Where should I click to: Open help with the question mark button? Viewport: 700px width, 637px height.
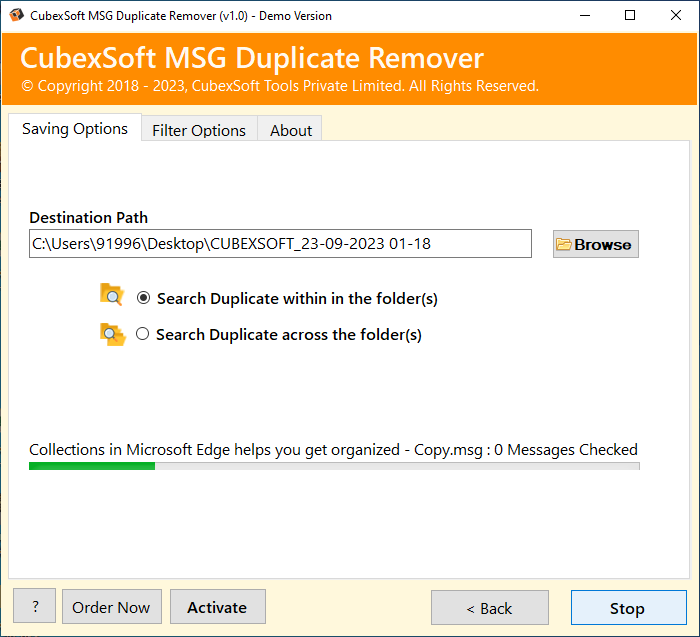pos(36,607)
